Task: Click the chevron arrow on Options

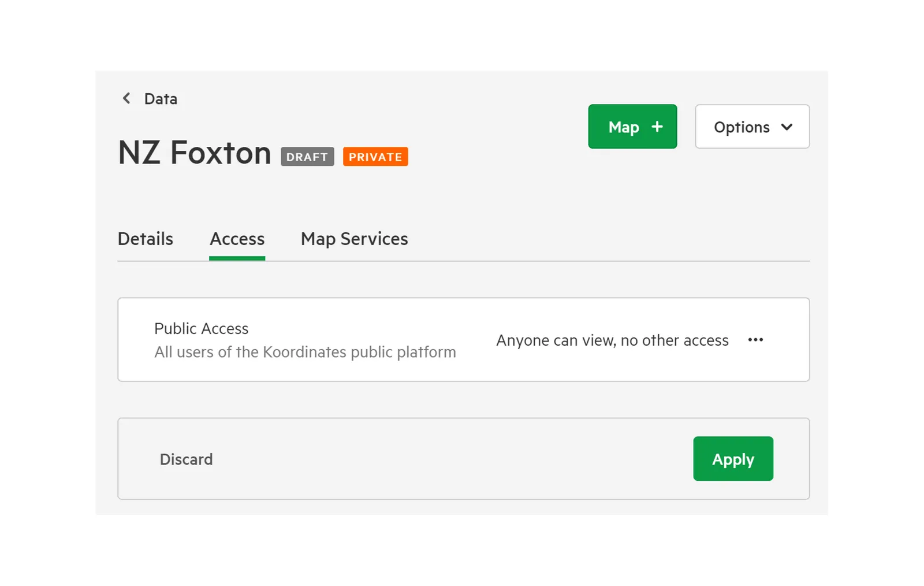Action: pos(787,127)
